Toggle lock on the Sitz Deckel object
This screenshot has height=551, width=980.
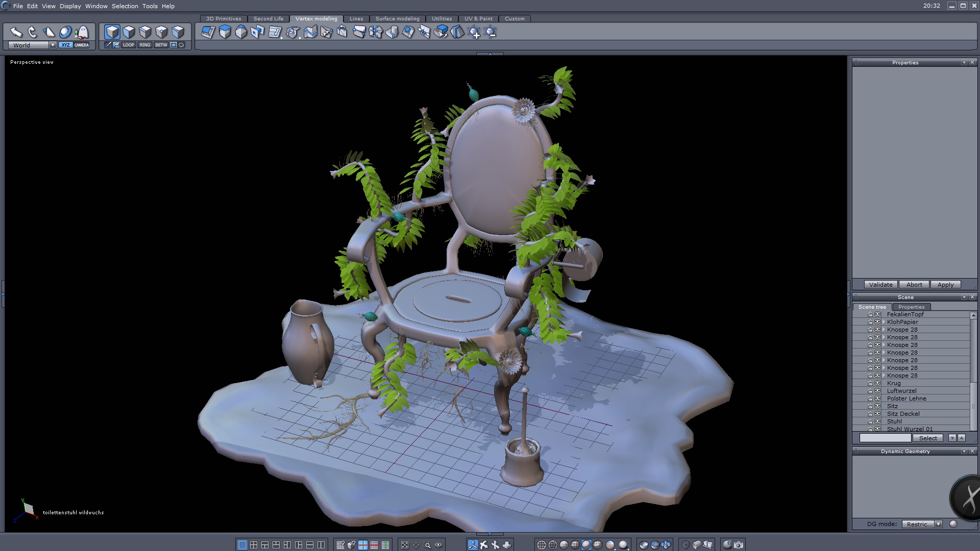pos(870,414)
